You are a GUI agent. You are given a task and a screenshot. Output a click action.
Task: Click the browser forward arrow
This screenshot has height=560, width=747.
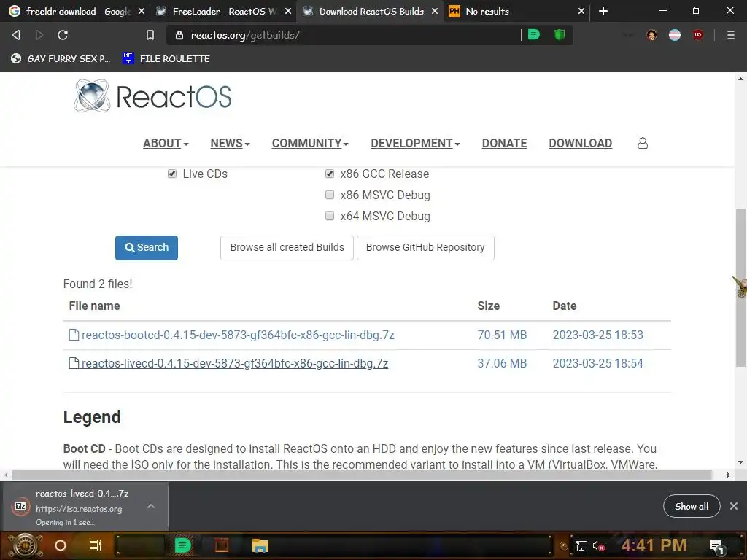[x=39, y=35]
